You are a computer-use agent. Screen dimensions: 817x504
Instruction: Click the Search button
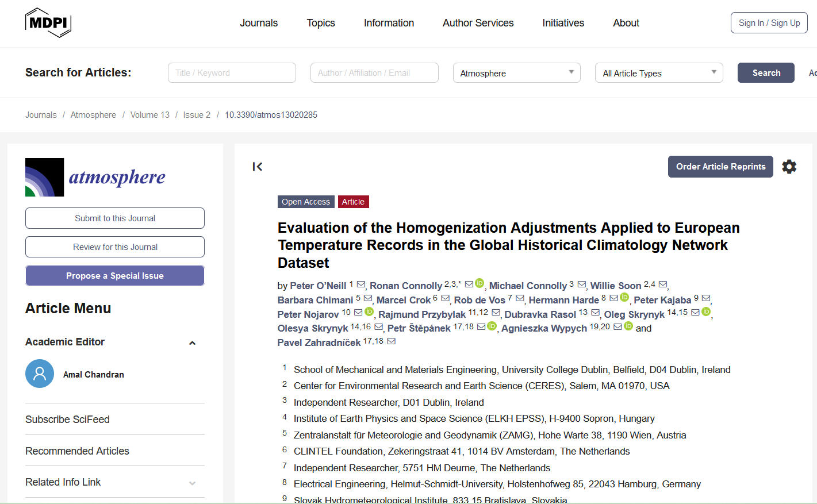click(x=766, y=73)
